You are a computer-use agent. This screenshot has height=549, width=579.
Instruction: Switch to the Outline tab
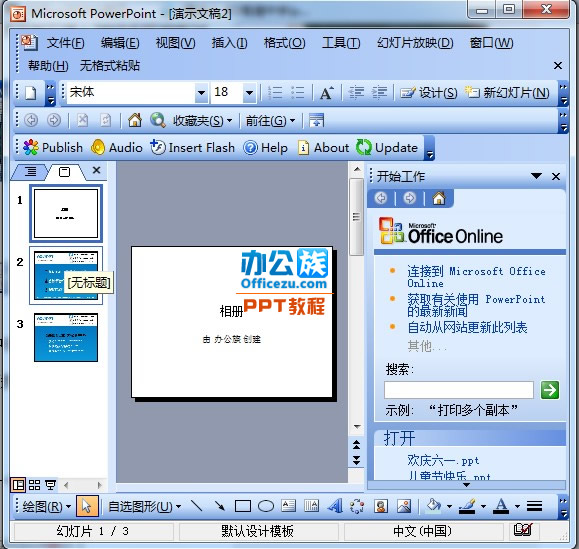[x=30, y=172]
